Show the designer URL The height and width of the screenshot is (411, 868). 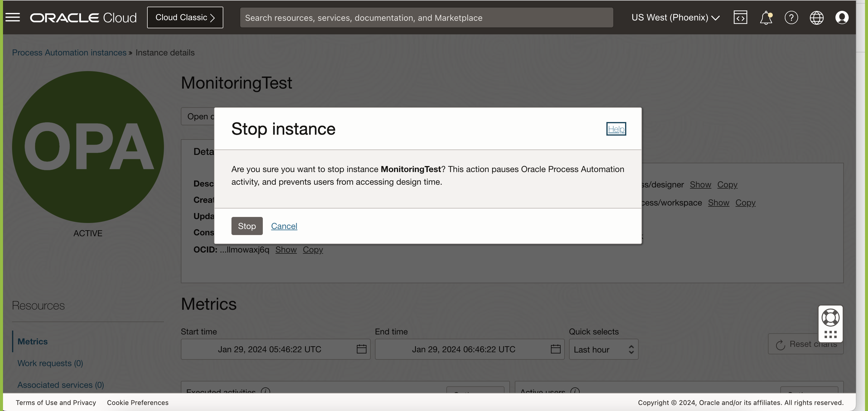[x=700, y=185]
